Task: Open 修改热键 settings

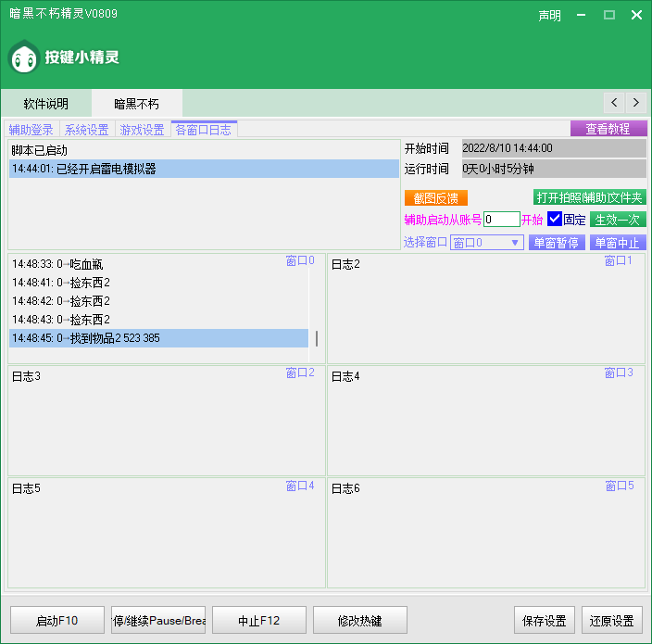Action: click(x=359, y=620)
